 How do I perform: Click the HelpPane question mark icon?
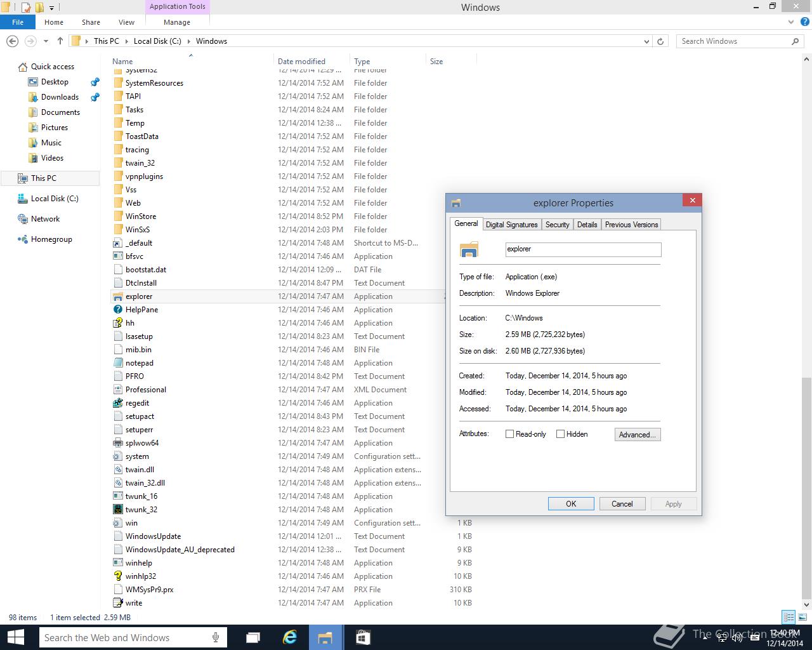(x=117, y=310)
